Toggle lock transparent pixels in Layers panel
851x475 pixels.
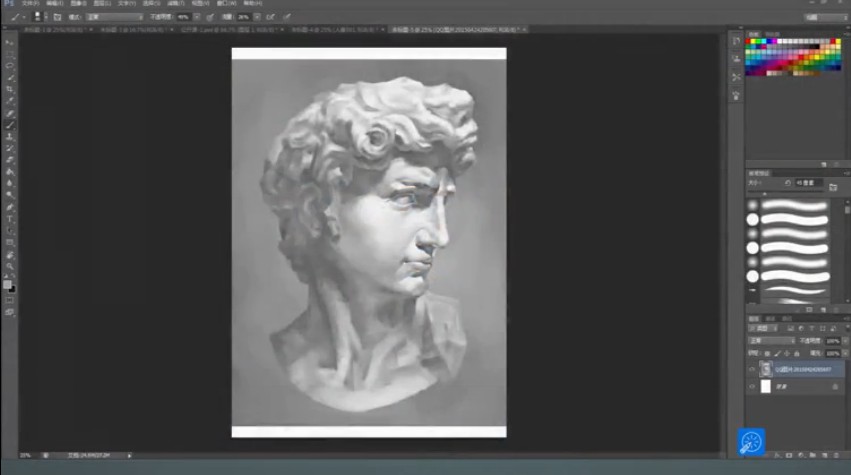click(x=767, y=353)
